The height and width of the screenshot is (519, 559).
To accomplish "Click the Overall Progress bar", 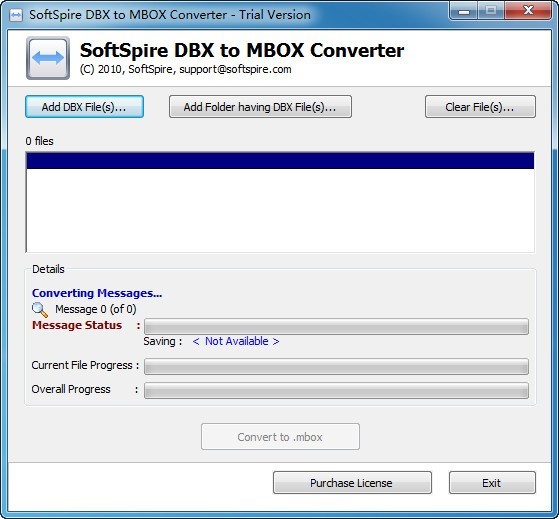I will [x=336, y=390].
